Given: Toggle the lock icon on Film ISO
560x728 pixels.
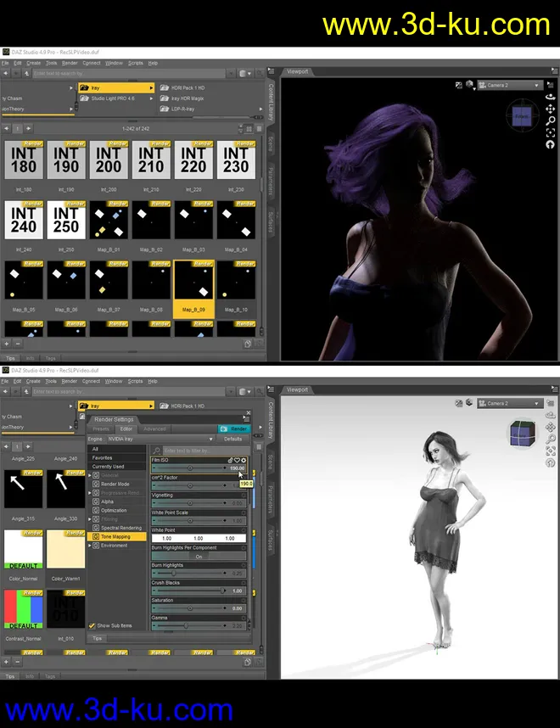Looking at the screenshot, I should click(230, 460).
